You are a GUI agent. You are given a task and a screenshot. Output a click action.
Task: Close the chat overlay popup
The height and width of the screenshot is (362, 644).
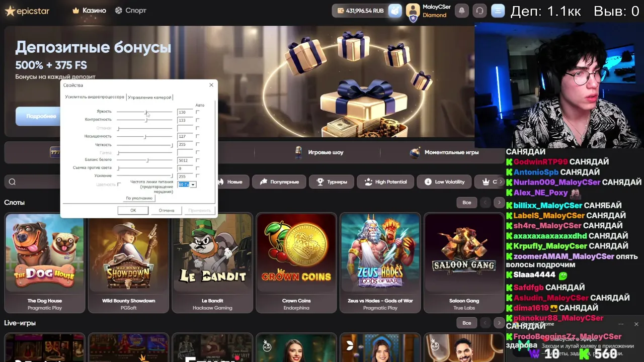pyautogui.click(x=636, y=324)
